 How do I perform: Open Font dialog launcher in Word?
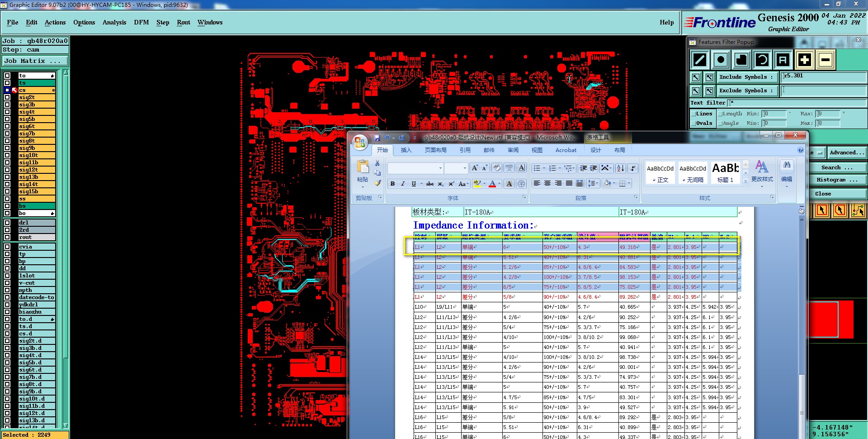524,197
